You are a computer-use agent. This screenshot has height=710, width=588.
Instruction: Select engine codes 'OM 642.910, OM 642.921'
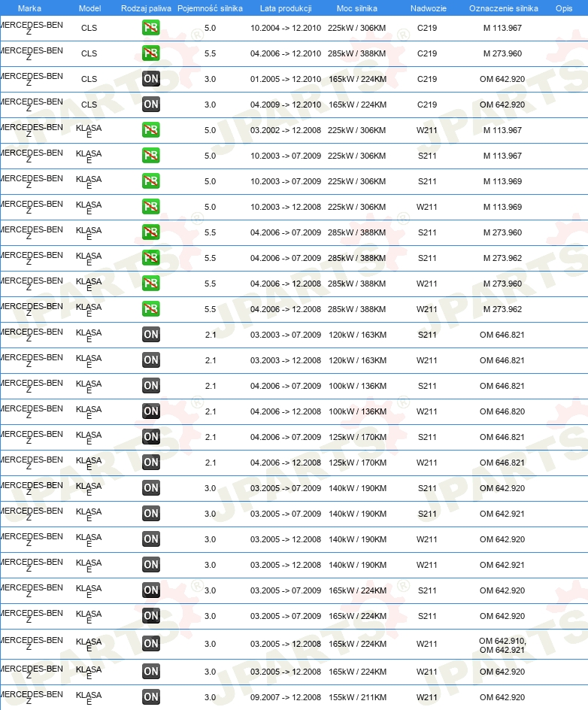click(502, 645)
